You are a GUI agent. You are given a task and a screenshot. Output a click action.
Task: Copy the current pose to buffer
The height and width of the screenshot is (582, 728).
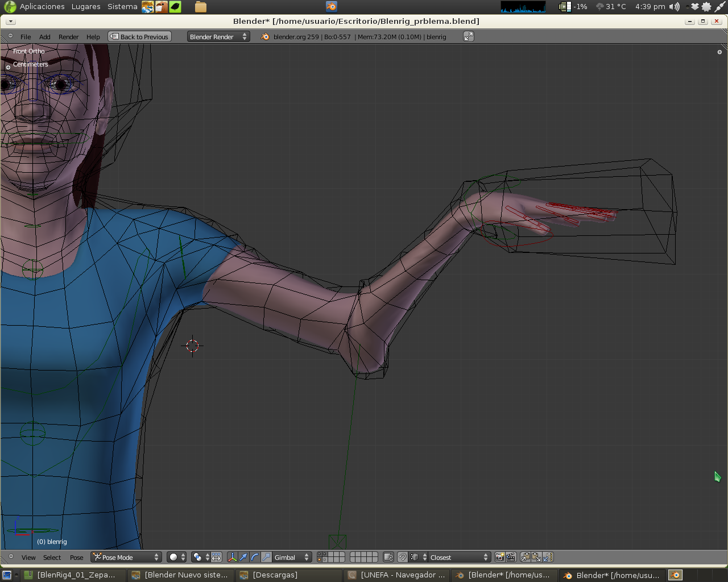(x=525, y=557)
